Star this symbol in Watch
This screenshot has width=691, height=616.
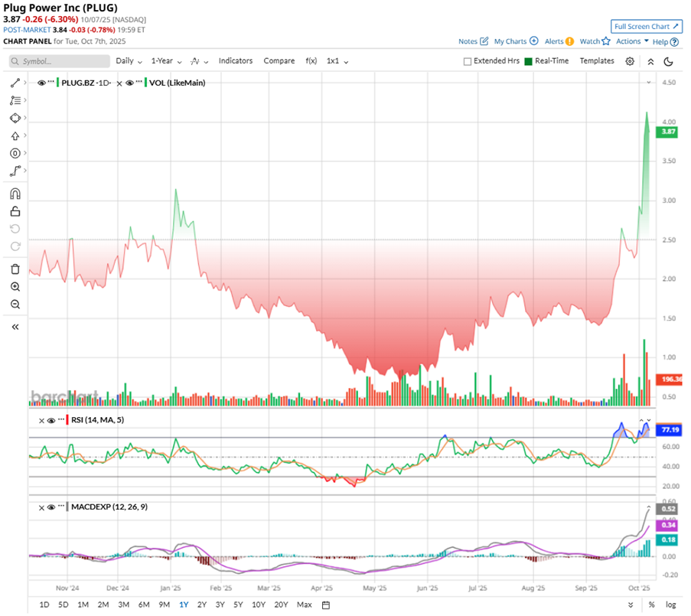(606, 41)
